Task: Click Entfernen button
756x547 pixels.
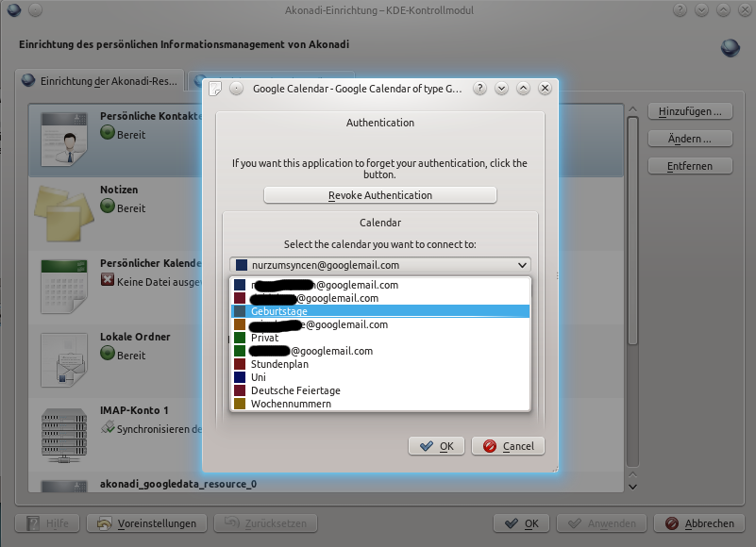Action: pyautogui.click(x=690, y=166)
